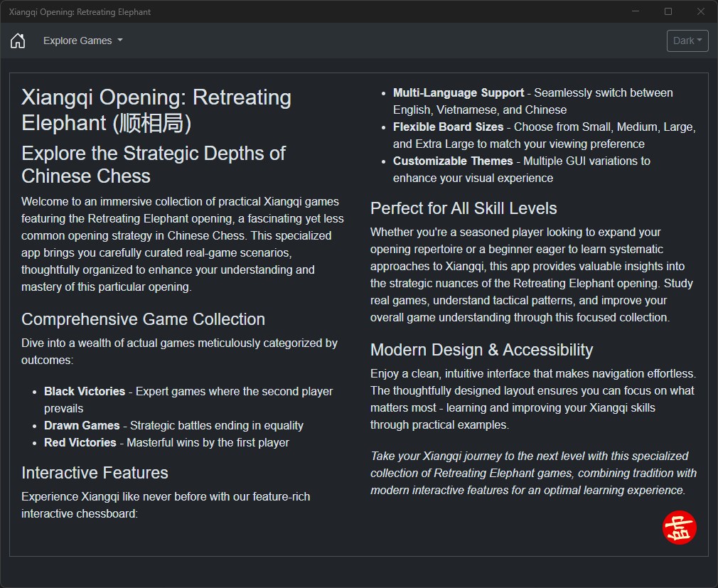Viewport: 718px width, 588px height.
Task: Click the Comprehensive Game Collection heading
Action: (x=143, y=319)
